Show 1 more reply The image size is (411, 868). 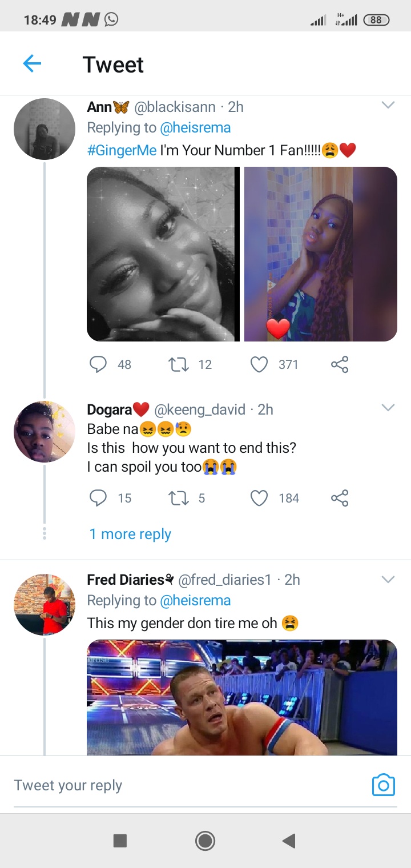click(x=130, y=534)
